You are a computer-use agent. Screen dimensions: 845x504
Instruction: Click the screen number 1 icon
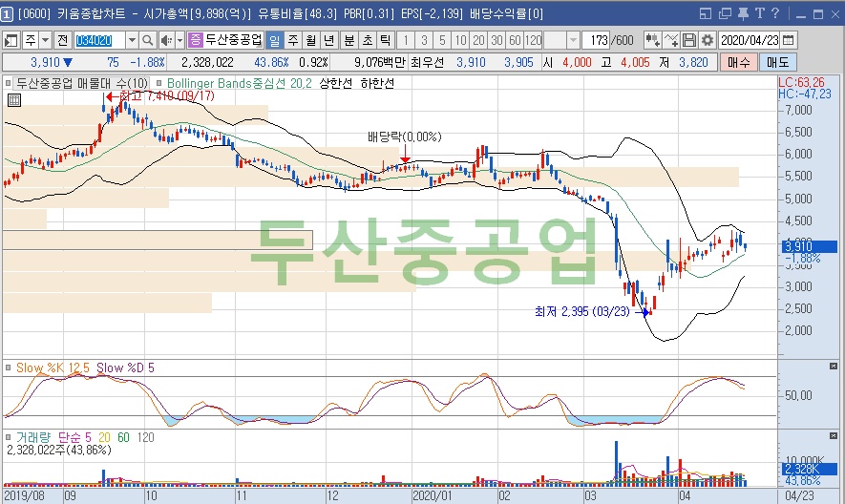tap(7, 14)
